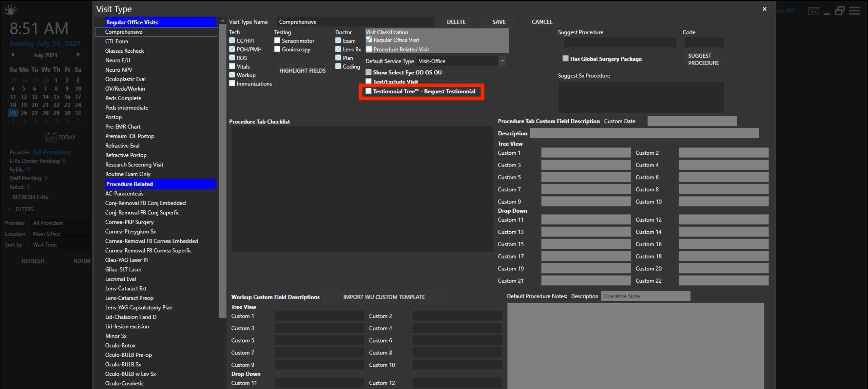Select Glasses Recheck from visit list
The image size is (868, 389).
[x=124, y=51]
